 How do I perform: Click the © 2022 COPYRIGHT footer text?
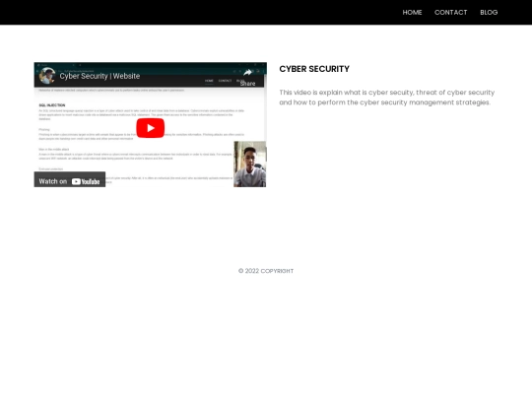click(x=266, y=271)
